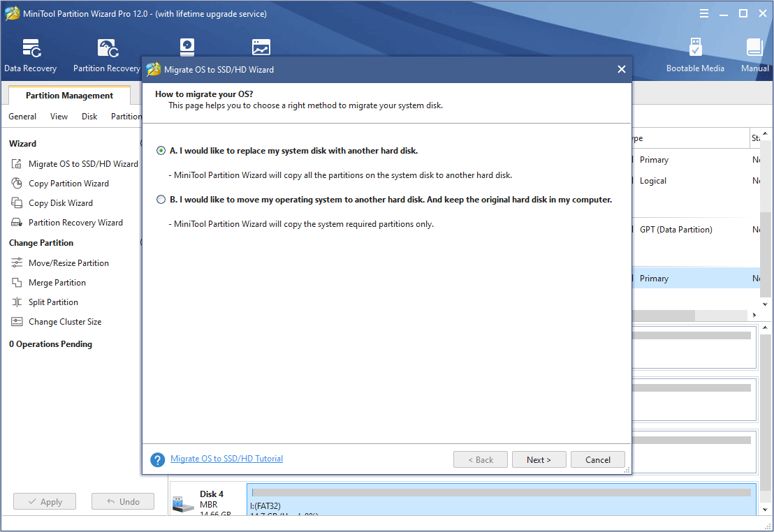Click the Copy Partition Wizard sidebar icon
Screen dimensions: 774x532
(x=17, y=184)
